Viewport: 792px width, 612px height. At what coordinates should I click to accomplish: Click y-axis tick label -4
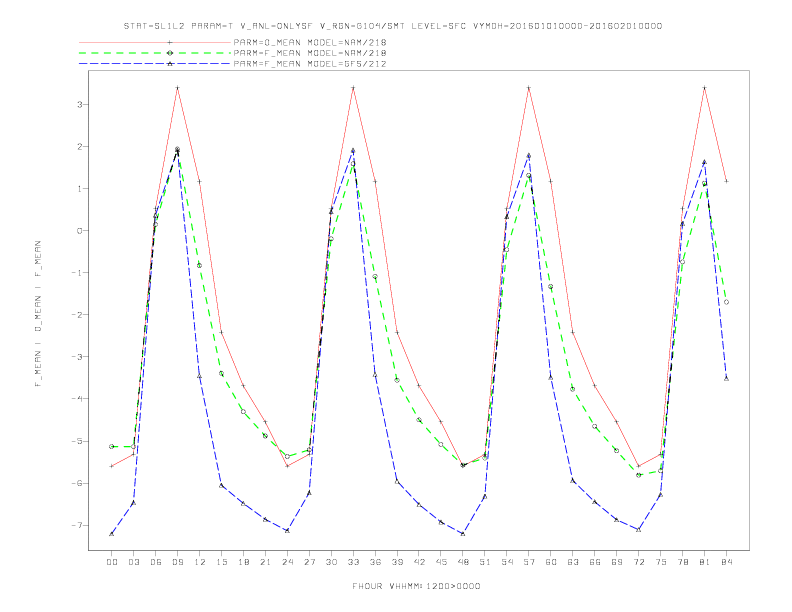[76, 399]
